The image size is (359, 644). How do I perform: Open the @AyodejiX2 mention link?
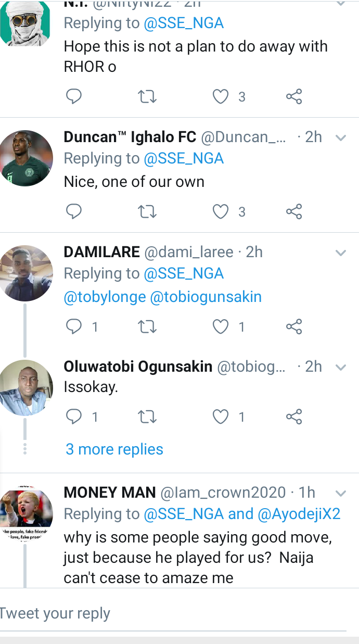(x=299, y=514)
